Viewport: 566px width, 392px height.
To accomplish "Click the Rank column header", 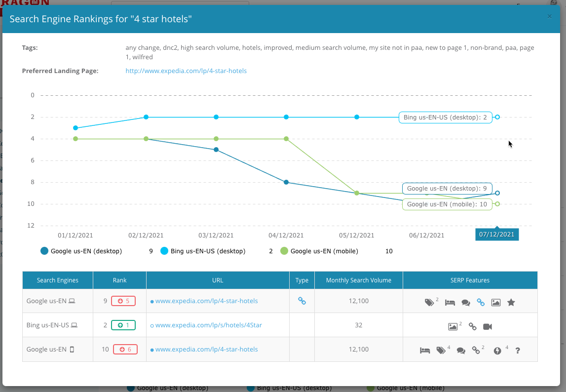I will tap(119, 280).
